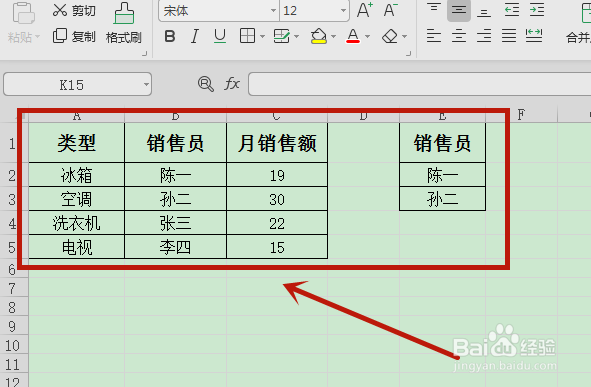Click cell E1 with 销售员
591x387 pixels.
tap(442, 143)
